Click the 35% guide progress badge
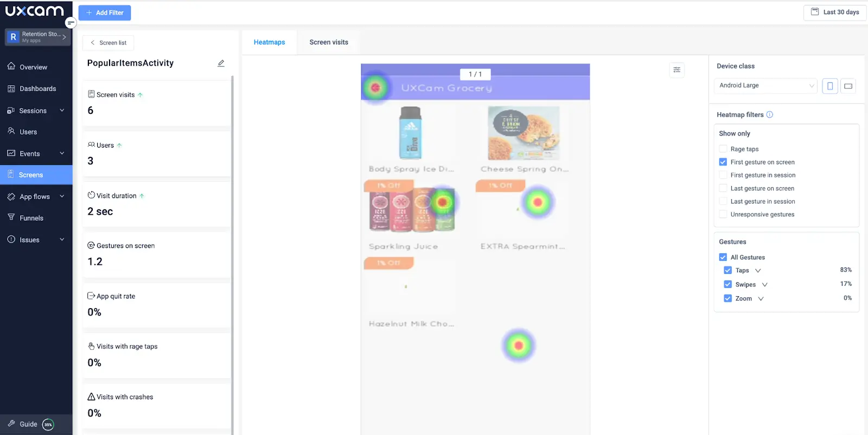The image size is (868, 435). click(x=48, y=424)
